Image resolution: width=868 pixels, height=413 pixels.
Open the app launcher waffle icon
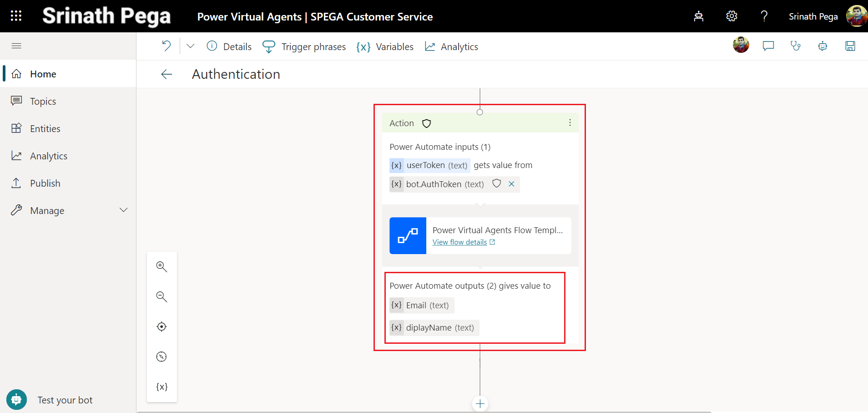(x=16, y=16)
